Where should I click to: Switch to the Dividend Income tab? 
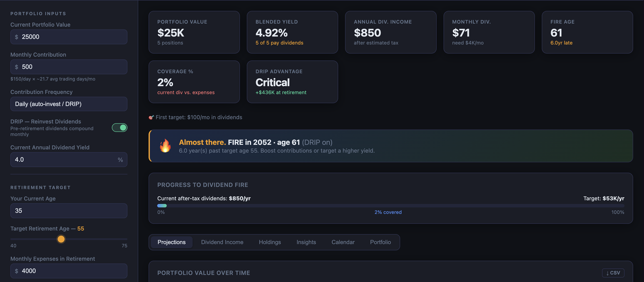[222, 242]
